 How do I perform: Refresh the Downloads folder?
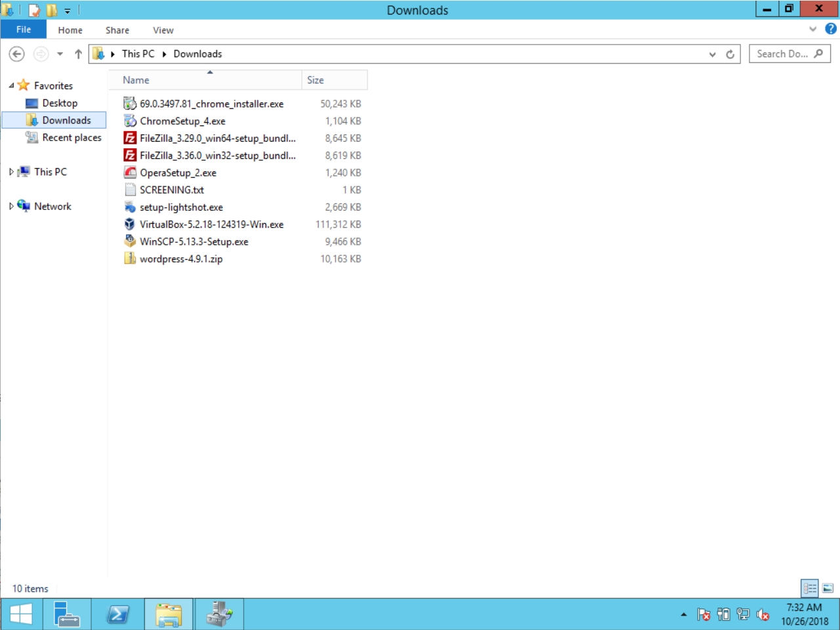[x=730, y=54]
